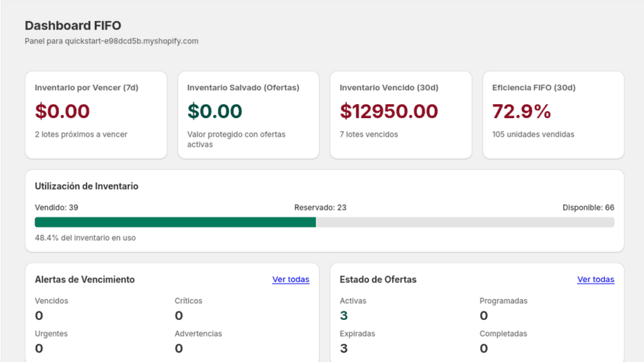Click the Inventario por Vencer (7d) card
Viewport: 644px width, 362px height.
tap(96, 115)
